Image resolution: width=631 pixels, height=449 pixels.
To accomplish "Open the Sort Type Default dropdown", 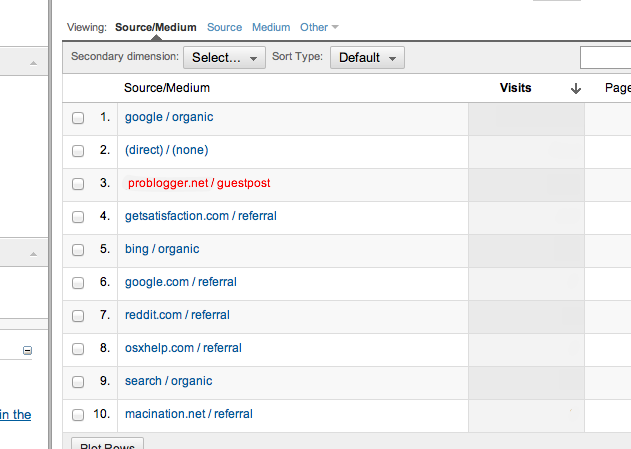I will click(367, 58).
